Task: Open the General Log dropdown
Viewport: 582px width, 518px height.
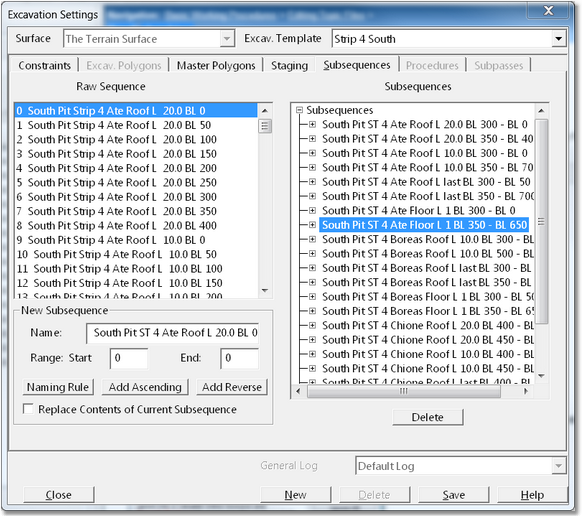Action: 558,466
